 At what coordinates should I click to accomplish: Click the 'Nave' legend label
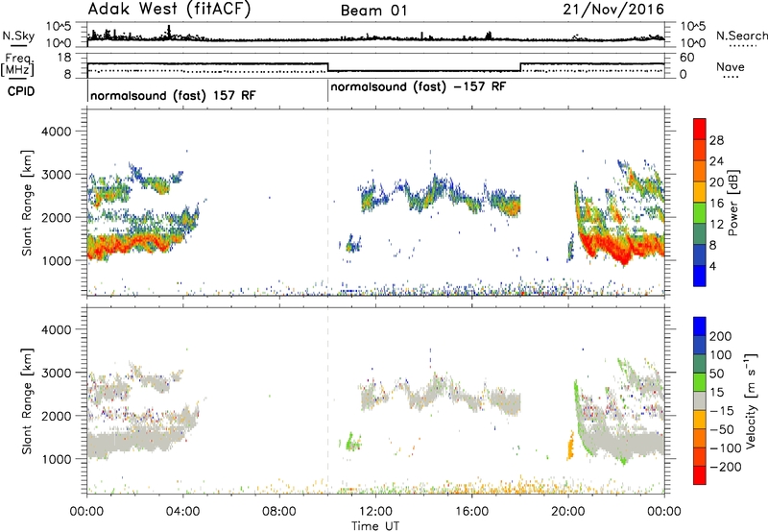pyautogui.click(x=731, y=66)
